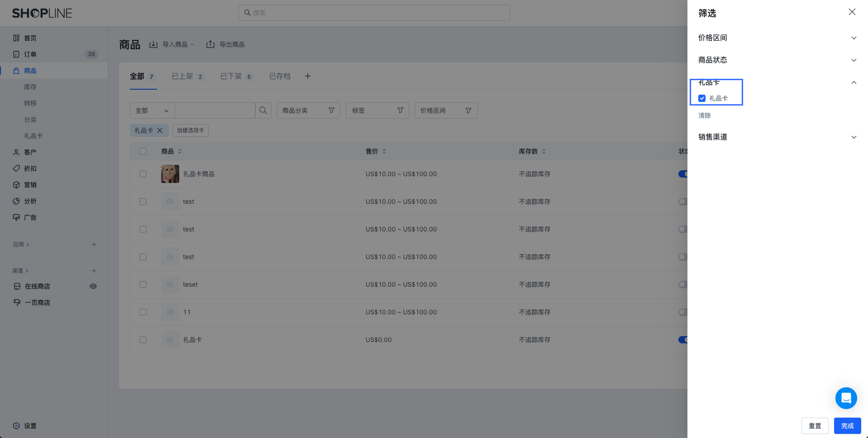Screen dimensions: 868x438
Task: Open the 礼品卡商品 cat thumbnail
Action: 170,174
